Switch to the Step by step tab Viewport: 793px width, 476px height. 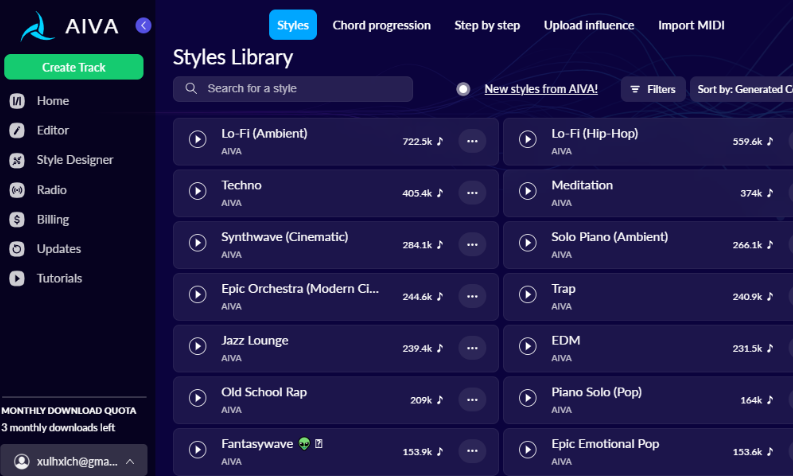[487, 25]
